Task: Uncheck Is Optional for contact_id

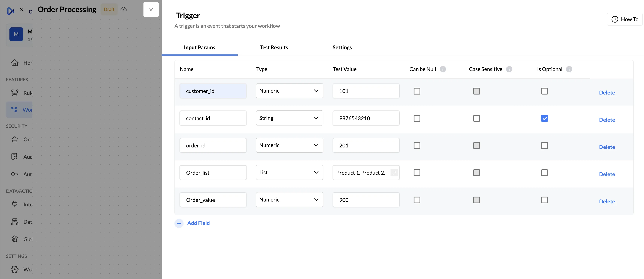Action: tap(544, 118)
